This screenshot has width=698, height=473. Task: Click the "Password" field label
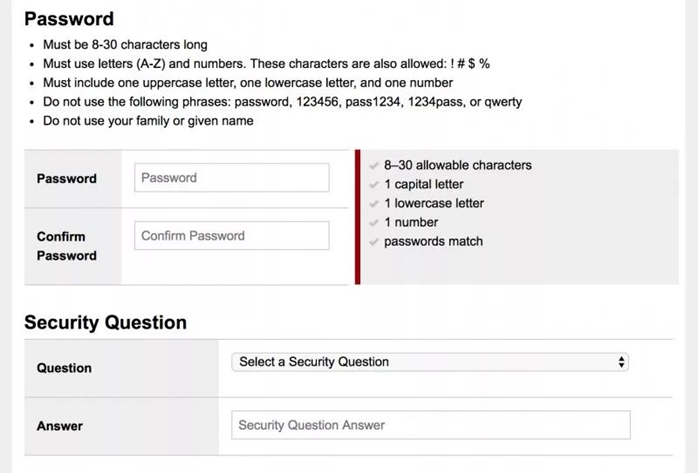coord(67,179)
